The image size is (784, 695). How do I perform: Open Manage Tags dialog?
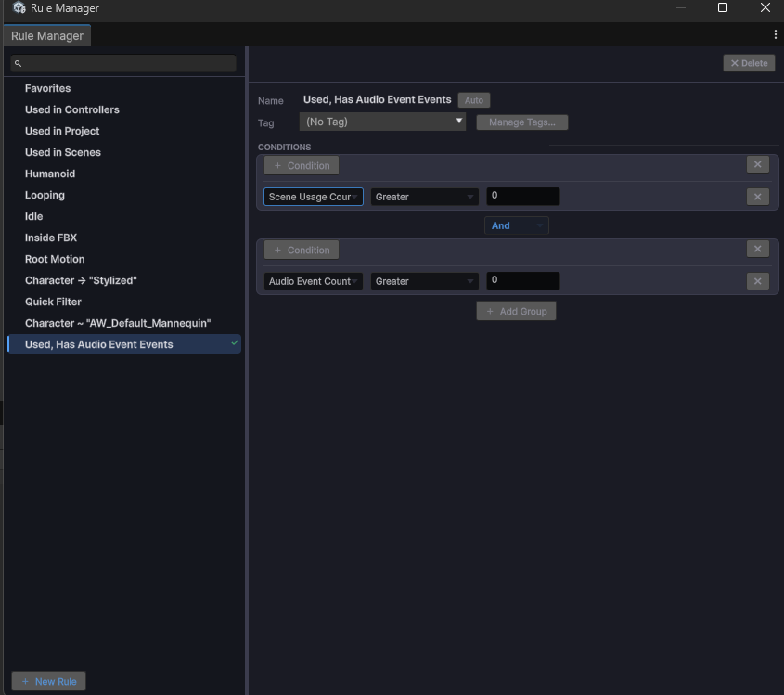coord(522,122)
